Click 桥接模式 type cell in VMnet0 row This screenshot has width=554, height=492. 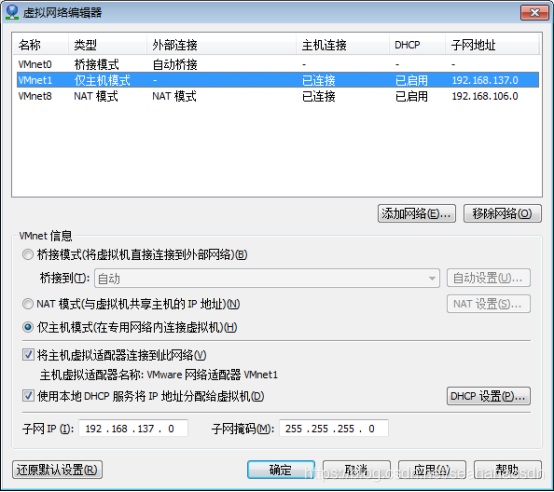(96, 65)
